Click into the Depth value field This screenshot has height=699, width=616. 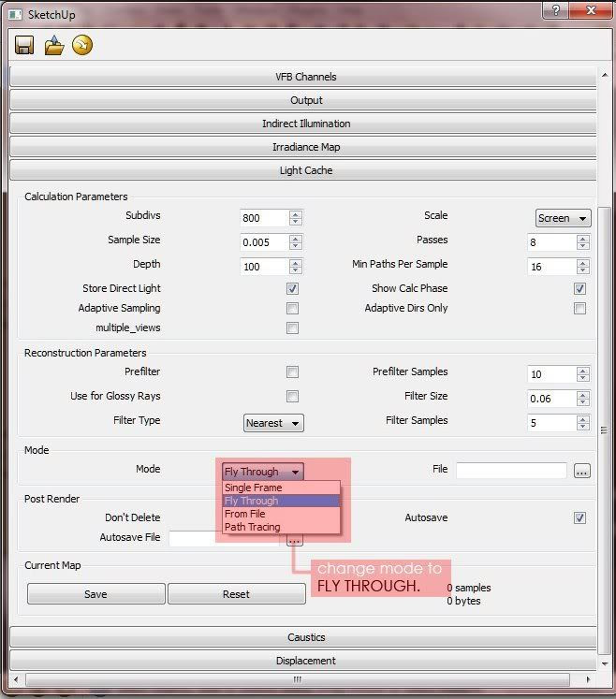click(x=264, y=267)
